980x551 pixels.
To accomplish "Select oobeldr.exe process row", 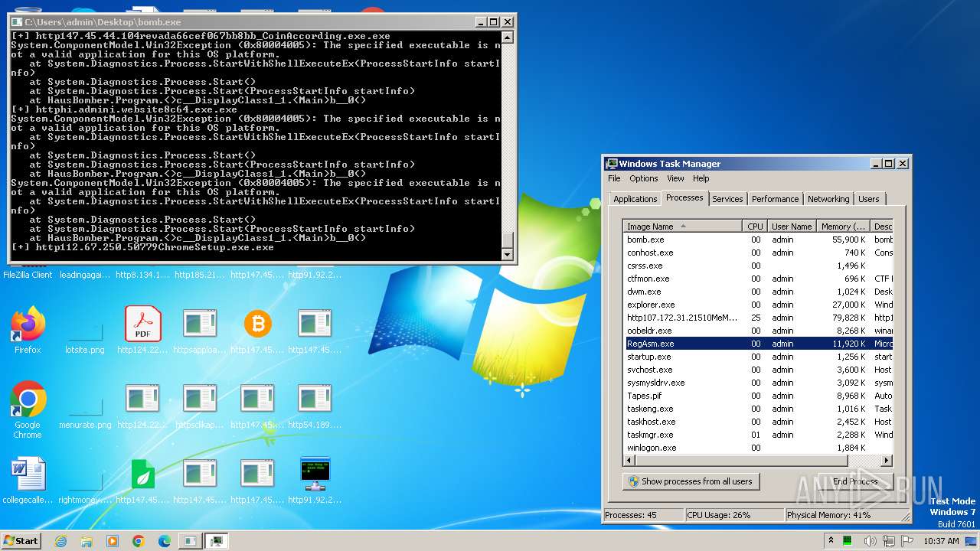I will (x=758, y=331).
